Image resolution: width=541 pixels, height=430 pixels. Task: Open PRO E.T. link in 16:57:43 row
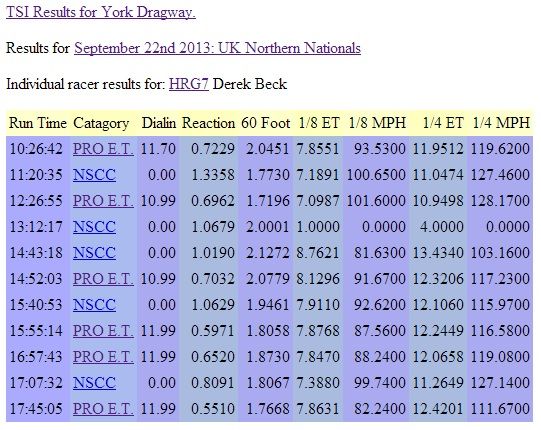(x=103, y=356)
